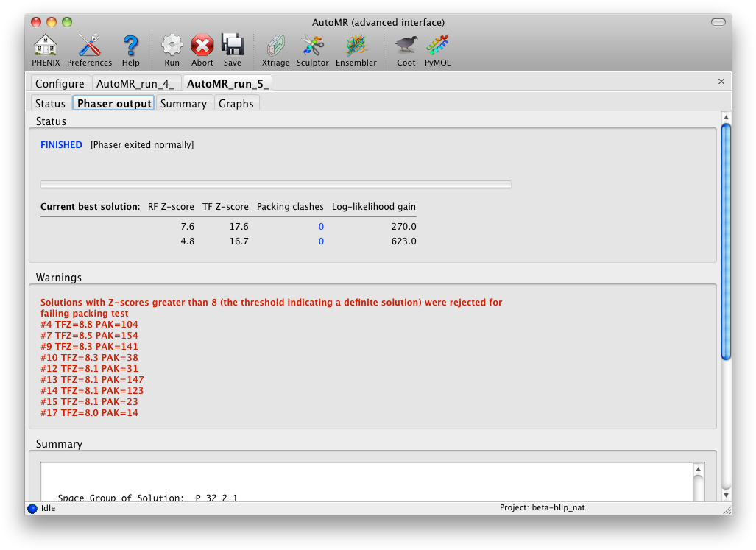The height and width of the screenshot is (550, 756).
Task: Open Coot from the toolbar
Action: (406, 46)
